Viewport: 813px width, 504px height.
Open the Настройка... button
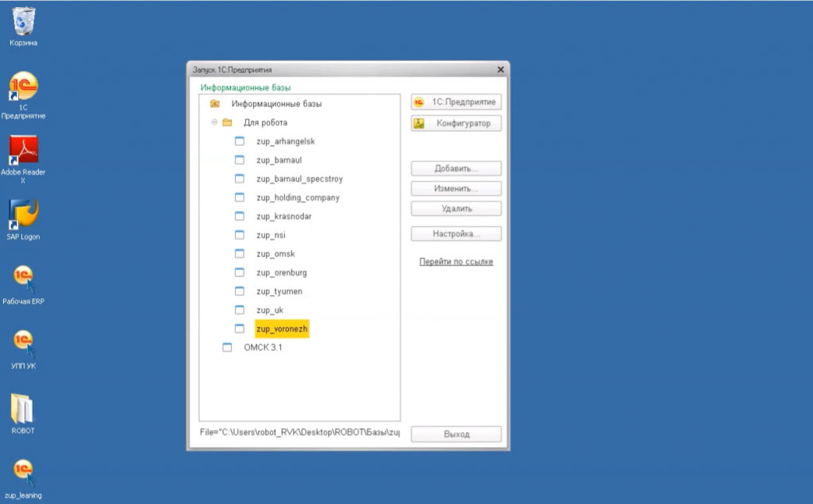[457, 234]
